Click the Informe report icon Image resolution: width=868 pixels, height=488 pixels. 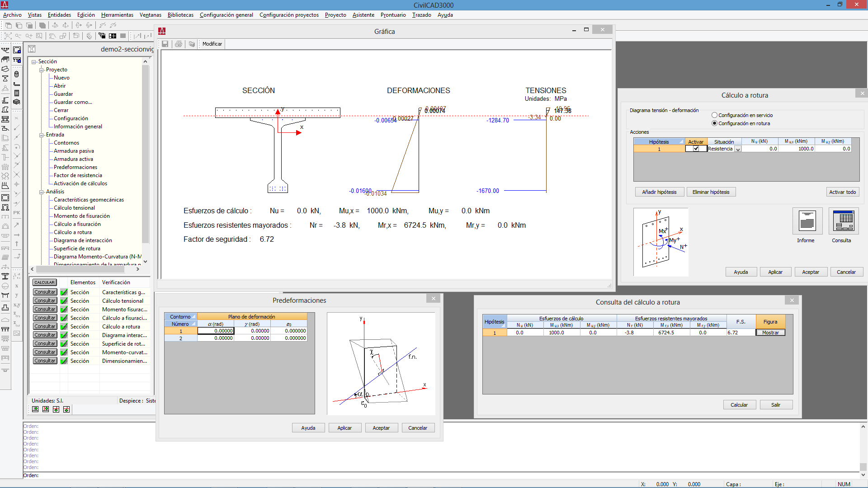[807, 221]
